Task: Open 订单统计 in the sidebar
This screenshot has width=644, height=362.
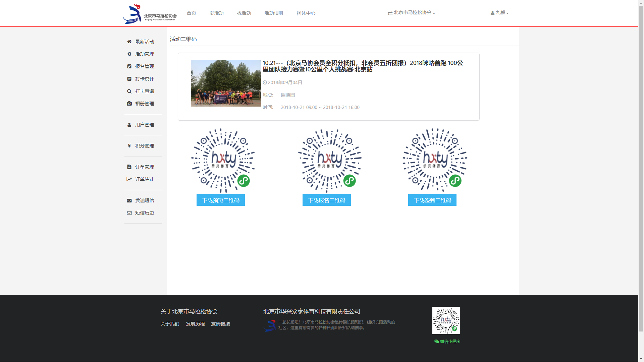Action: pyautogui.click(x=145, y=179)
